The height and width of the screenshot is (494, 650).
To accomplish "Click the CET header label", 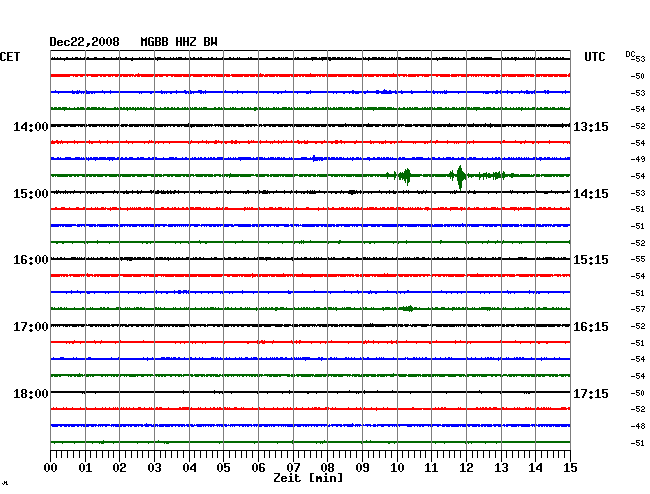I will (10, 57).
